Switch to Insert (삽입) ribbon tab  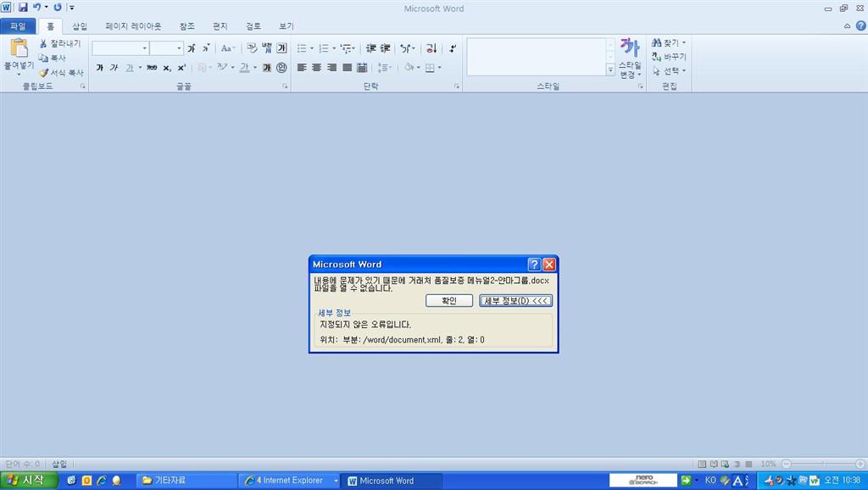[80, 26]
